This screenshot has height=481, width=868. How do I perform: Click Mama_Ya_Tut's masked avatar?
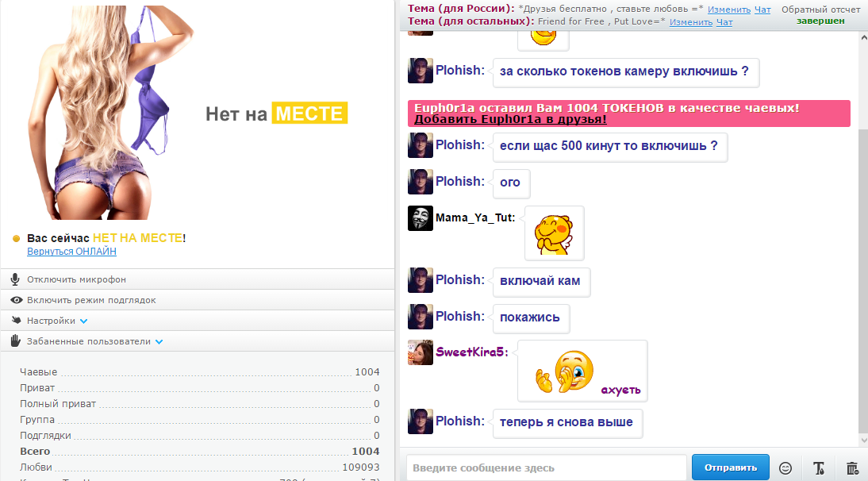tap(421, 218)
